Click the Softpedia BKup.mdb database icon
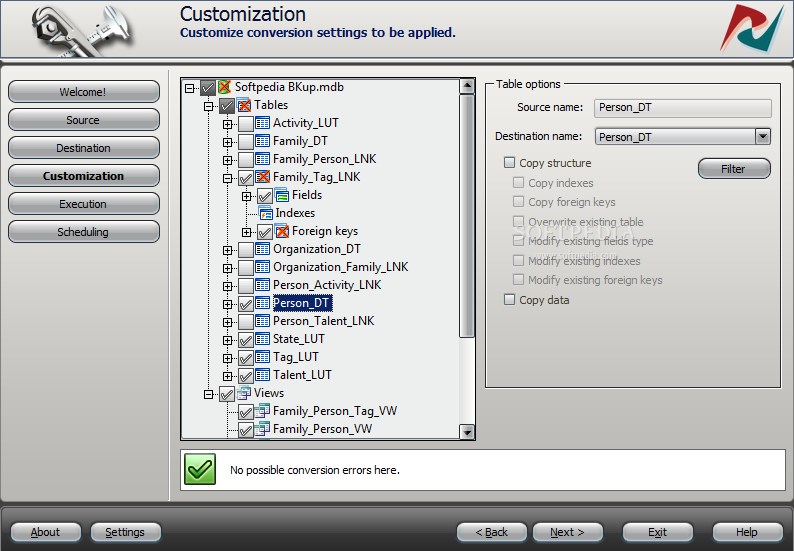The width and height of the screenshot is (794, 551). click(224, 87)
